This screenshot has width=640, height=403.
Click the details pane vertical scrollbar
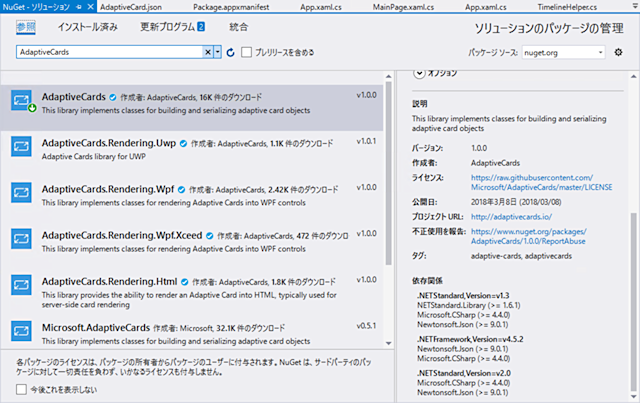point(633,301)
